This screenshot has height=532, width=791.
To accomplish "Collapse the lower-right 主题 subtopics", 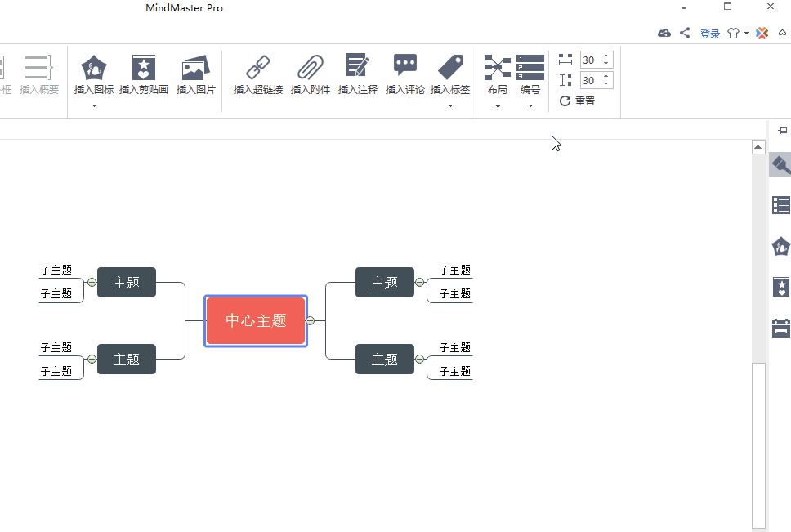I will pyautogui.click(x=419, y=359).
